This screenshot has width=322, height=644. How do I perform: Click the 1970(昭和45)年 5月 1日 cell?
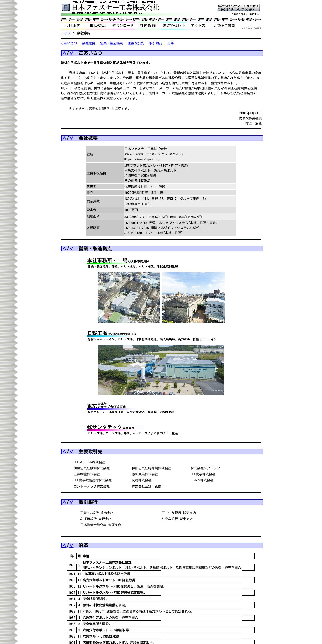[x=180, y=193]
